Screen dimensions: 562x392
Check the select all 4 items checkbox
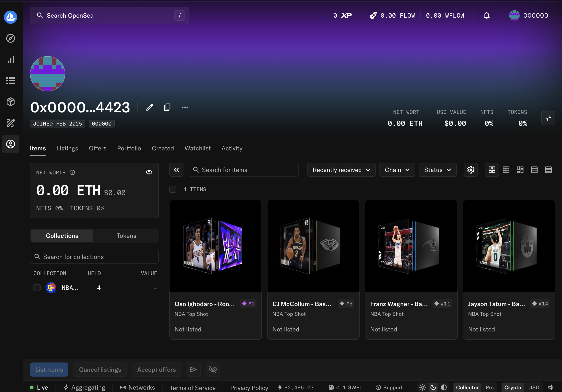(x=173, y=189)
